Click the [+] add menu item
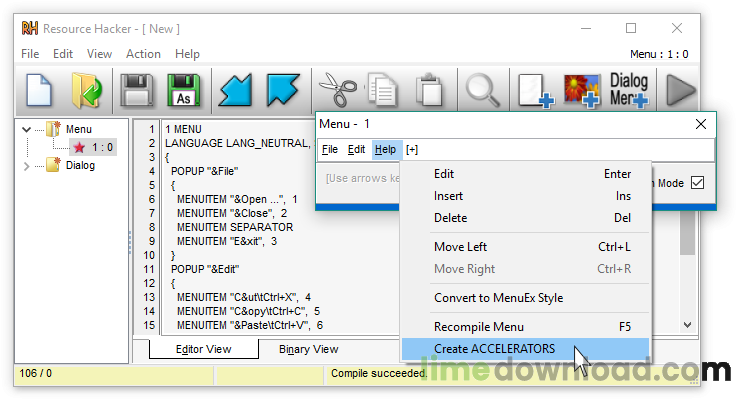 tap(412, 150)
